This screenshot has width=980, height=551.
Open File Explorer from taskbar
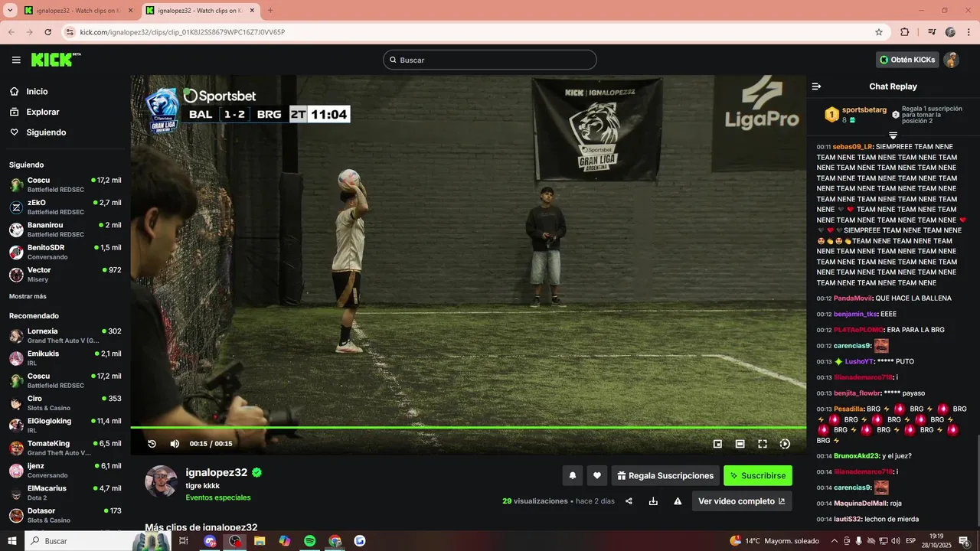260,541
